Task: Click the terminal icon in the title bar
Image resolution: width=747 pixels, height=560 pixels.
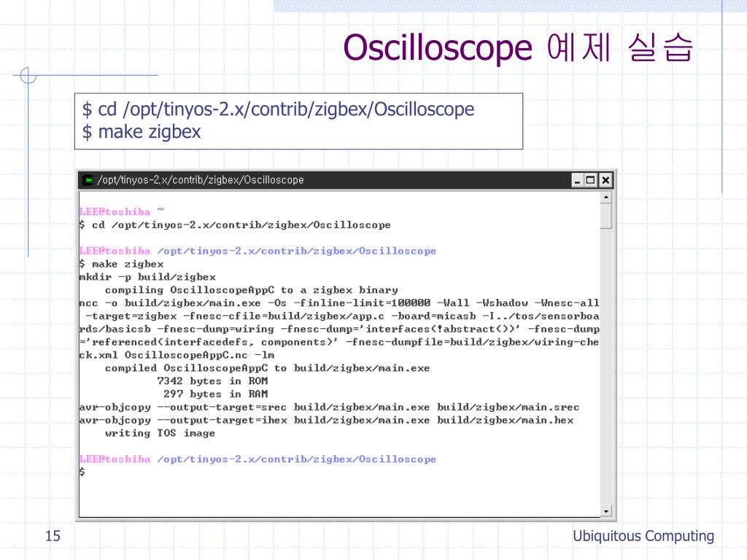Action: (88, 180)
